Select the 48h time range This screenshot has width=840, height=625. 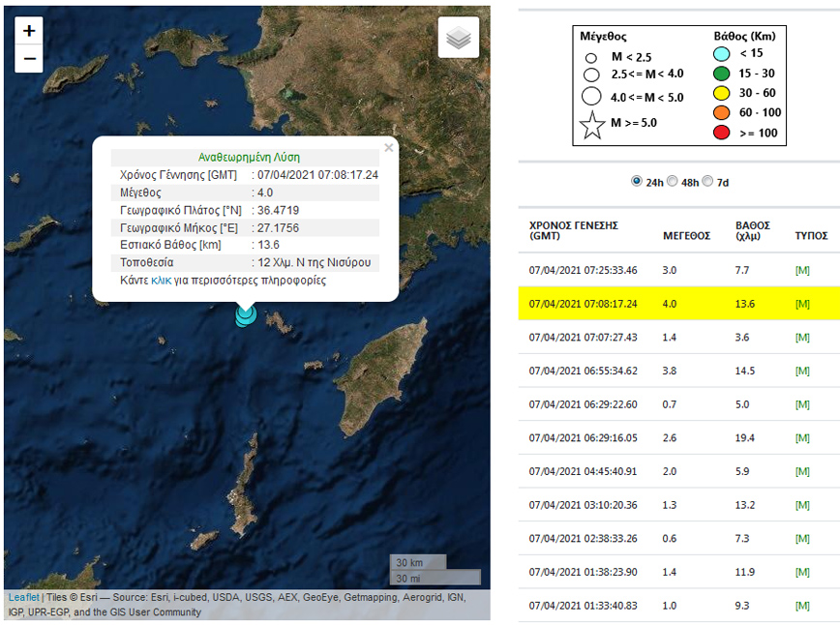tap(673, 181)
